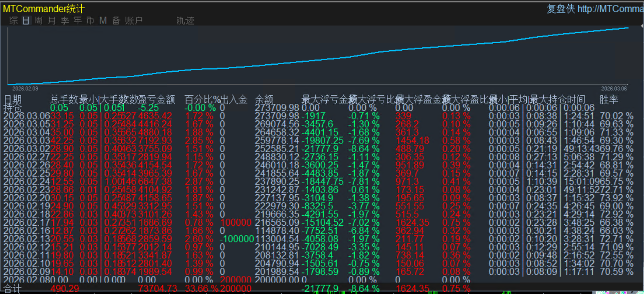644x294 pixels.
Task: Select the 2026.02.20 date row
Action: pos(27,198)
